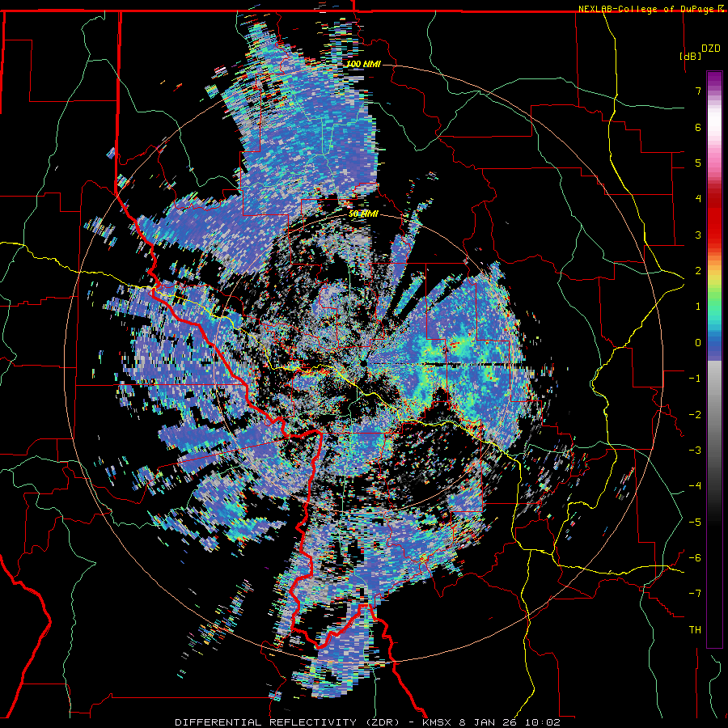Click the -1 value on color scale
Viewport: 728px width, 728px height.
pos(695,379)
